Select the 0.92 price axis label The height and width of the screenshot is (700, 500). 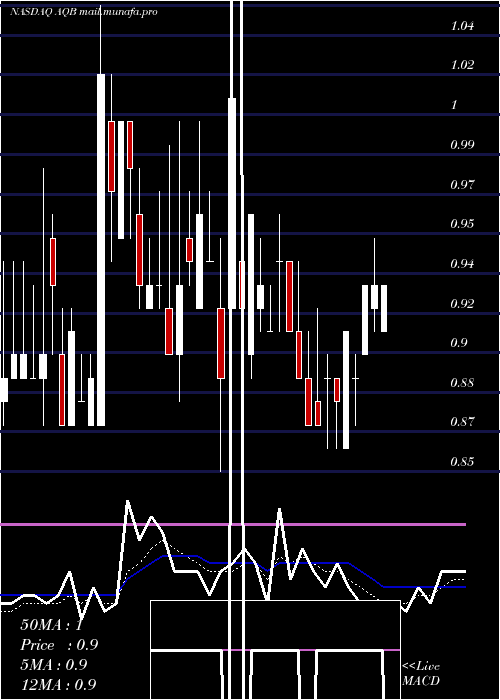pos(462,304)
